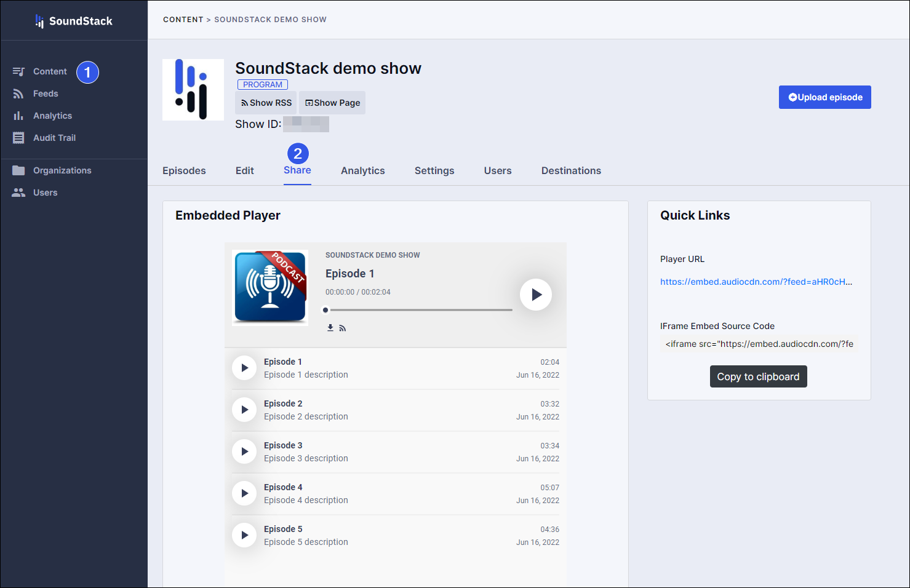Screen dimensions: 910x588
Task: Click CONTENT in the breadcrumb
Action: click(x=183, y=20)
